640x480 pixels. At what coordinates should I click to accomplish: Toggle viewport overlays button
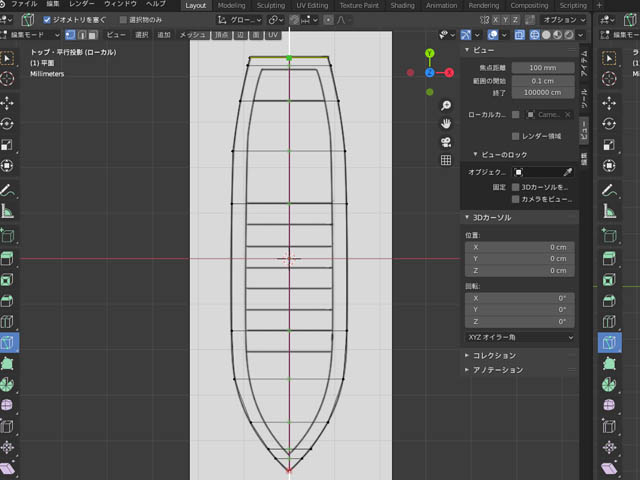[x=493, y=35]
